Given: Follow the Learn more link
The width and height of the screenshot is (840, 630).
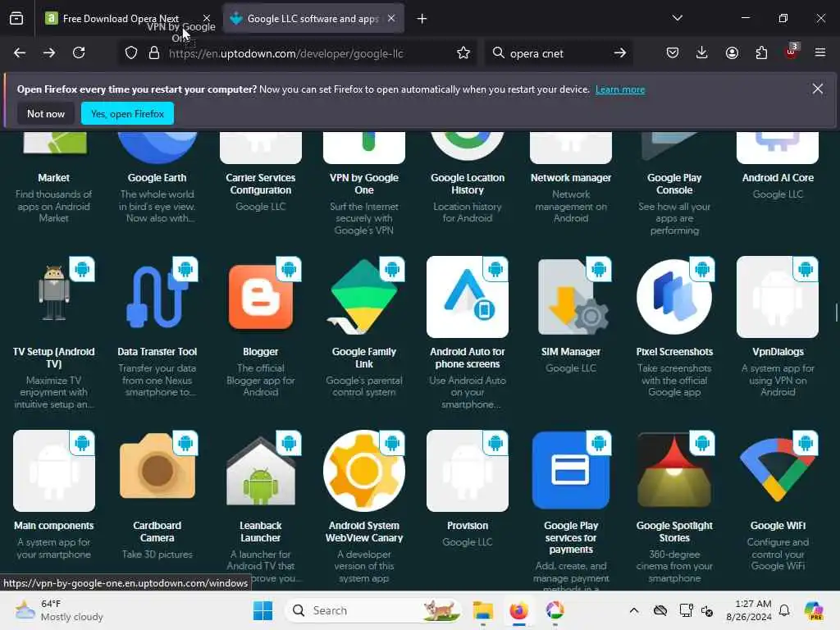Looking at the screenshot, I should tap(620, 89).
